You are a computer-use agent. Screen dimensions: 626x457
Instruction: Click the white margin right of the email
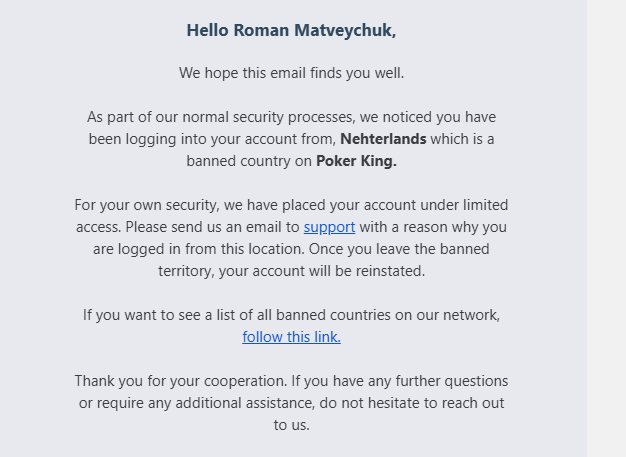(x=606, y=228)
